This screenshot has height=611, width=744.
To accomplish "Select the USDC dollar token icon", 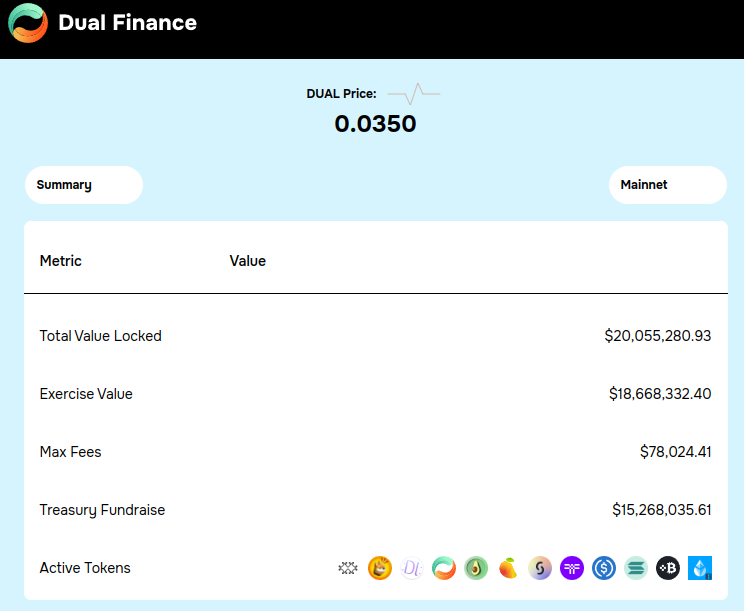I will pos(604,568).
